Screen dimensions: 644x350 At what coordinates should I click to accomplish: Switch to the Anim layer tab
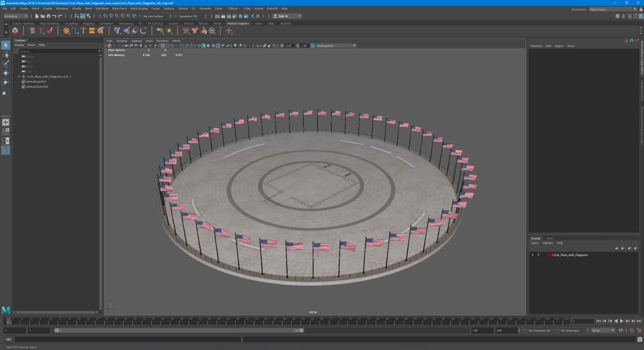point(549,238)
